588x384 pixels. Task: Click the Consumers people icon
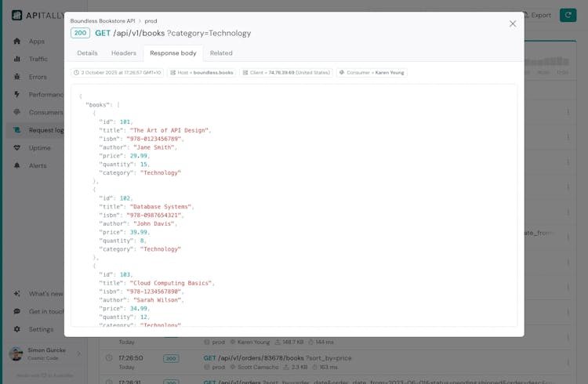(x=16, y=112)
